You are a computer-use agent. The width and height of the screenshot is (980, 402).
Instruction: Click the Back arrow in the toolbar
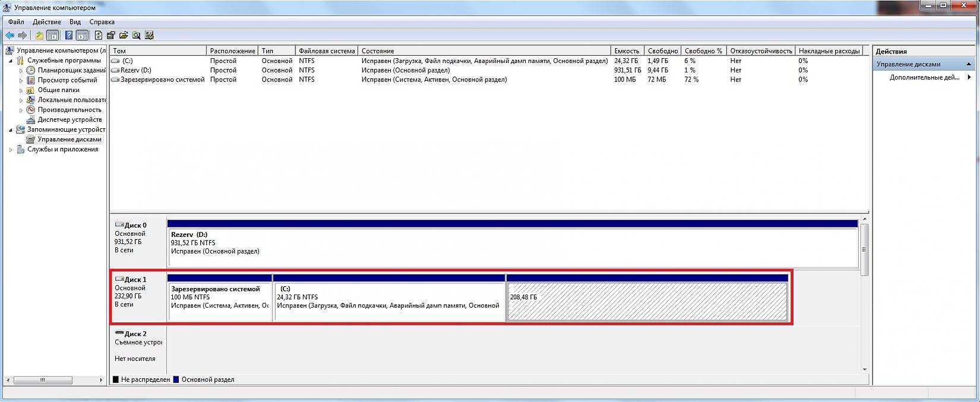click(x=10, y=36)
